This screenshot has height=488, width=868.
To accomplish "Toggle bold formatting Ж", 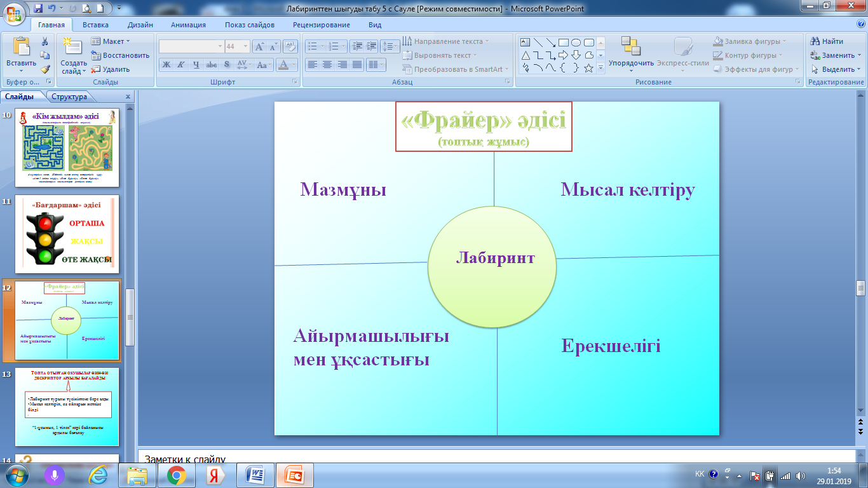I will pos(166,64).
